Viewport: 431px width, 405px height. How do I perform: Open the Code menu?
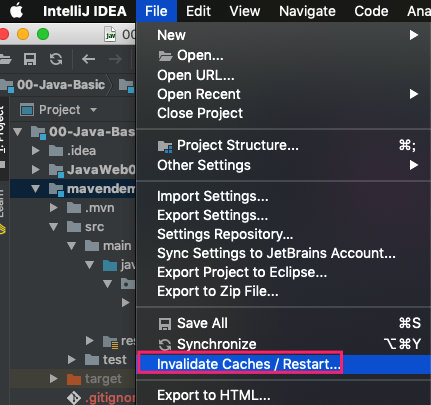371,11
